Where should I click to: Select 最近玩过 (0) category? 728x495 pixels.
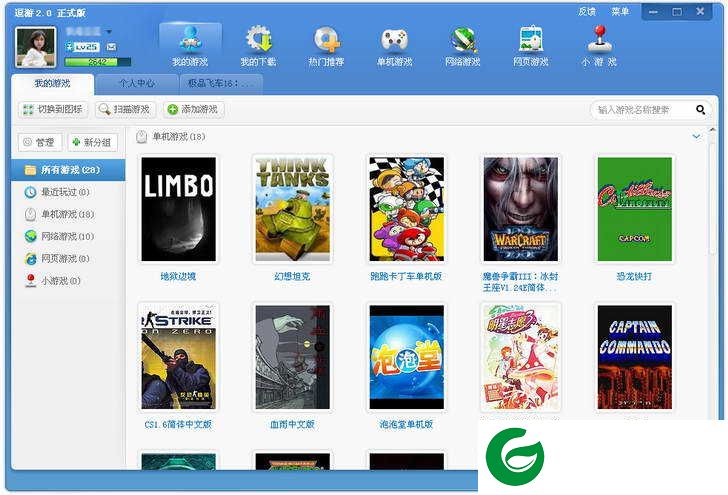pos(68,192)
